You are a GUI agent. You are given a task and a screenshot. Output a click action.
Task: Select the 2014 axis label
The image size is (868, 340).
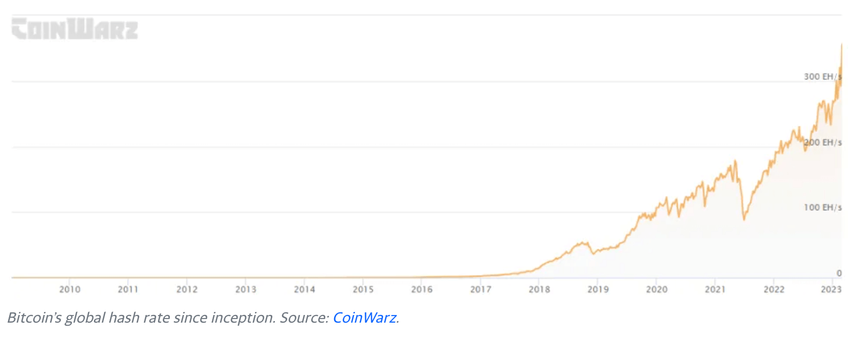(304, 289)
